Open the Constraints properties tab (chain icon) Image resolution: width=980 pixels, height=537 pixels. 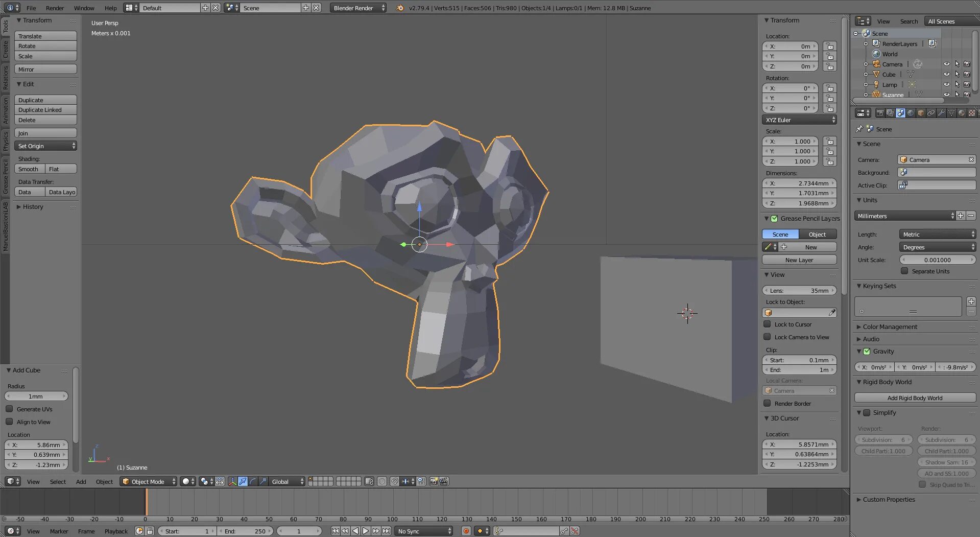pyautogui.click(x=931, y=113)
